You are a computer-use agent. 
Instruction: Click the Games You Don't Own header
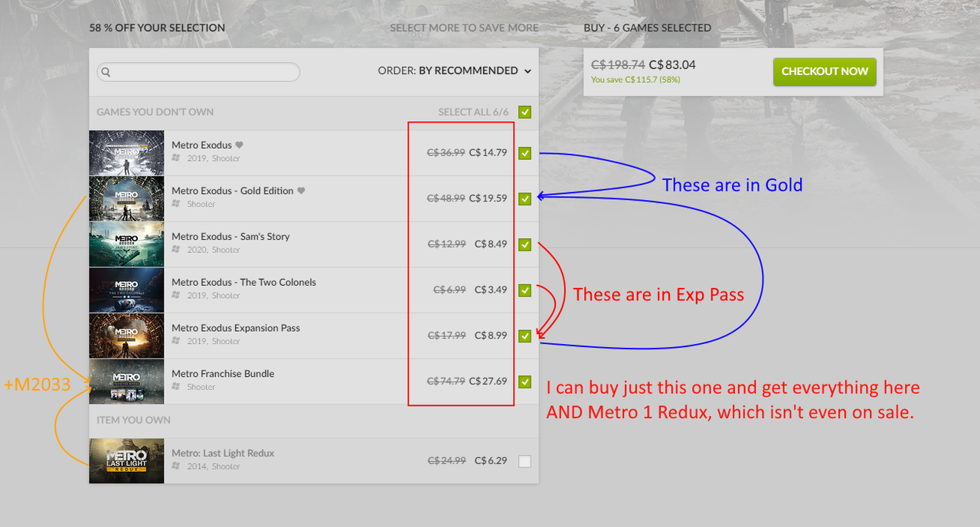pyautogui.click(x=155, y=112)
